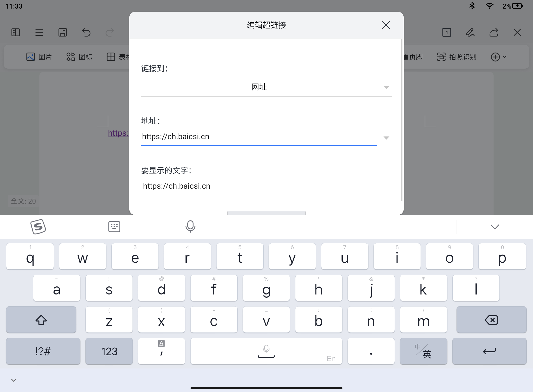Click the 要显示的文字 text field

click(x=266, y=186)
